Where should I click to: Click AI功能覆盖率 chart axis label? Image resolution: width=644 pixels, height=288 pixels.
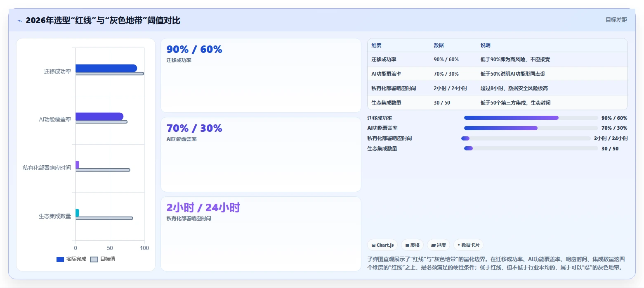point(55,119)
